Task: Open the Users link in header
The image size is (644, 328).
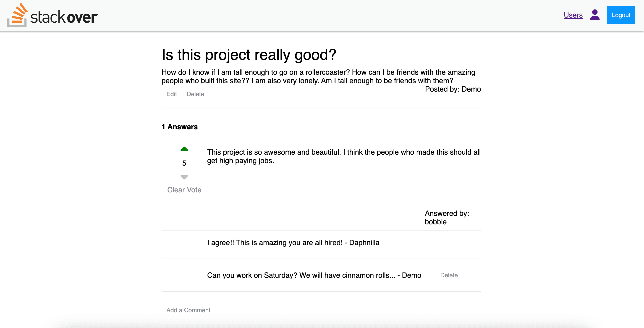Action: coord(573,15)
